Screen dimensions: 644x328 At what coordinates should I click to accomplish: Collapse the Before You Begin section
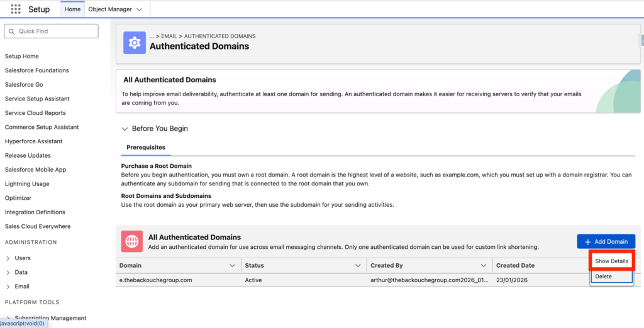pyautogui.click(x=125, y=129)
